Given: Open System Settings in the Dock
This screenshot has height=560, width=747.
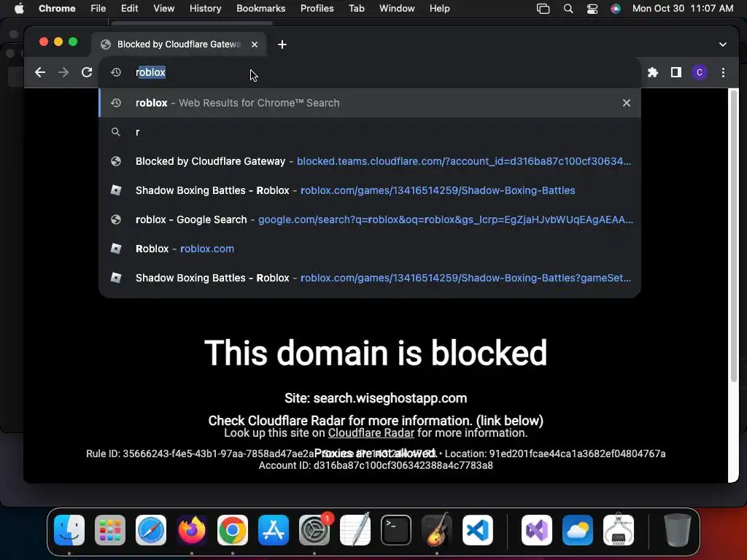Looking at the screenshot, I should click(314, 530).
